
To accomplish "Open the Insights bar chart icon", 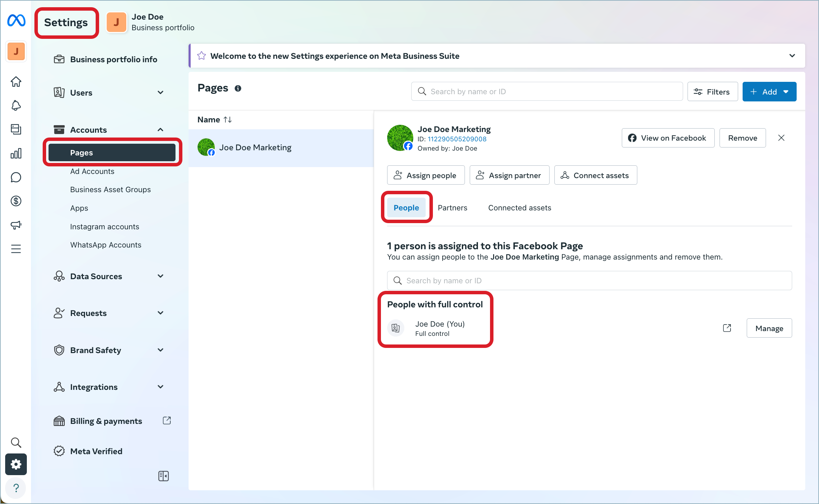I will 16,153.
